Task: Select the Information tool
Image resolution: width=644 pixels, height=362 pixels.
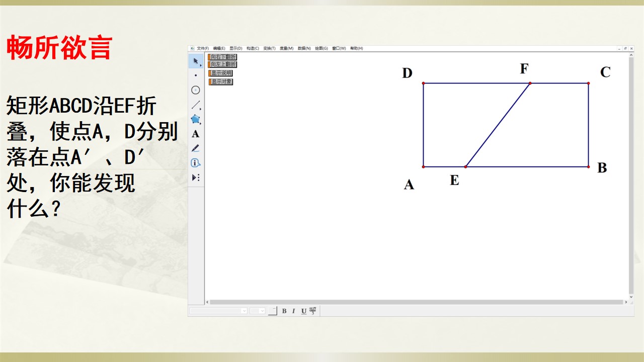Action: tap(196, 163)
